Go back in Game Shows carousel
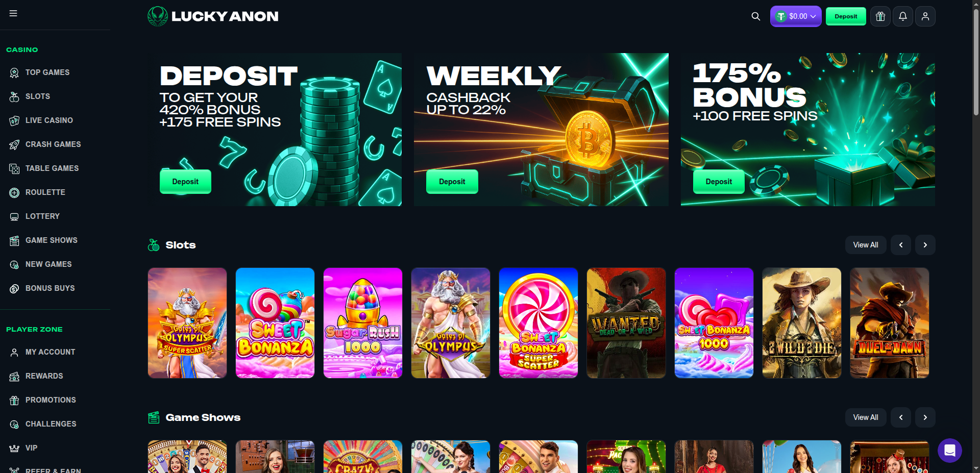The height and width of the screenshot is (473, 980). click(901, 417)
